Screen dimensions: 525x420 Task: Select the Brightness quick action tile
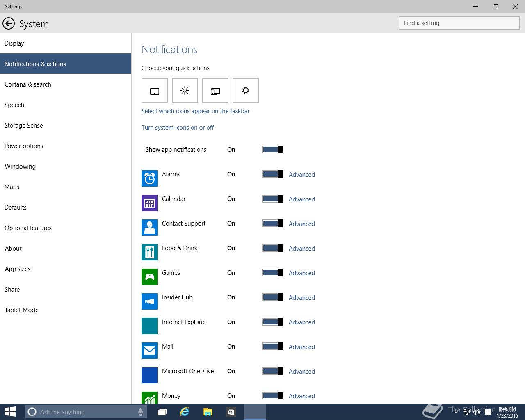click(x=185, y=90)
